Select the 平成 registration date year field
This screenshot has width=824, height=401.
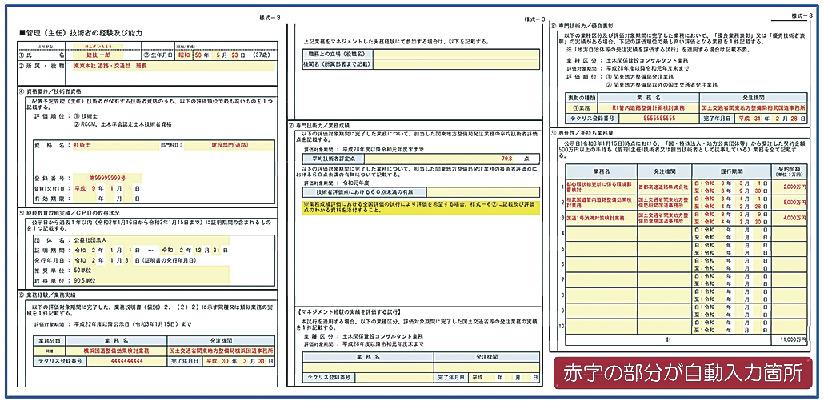tap(84, 188)
